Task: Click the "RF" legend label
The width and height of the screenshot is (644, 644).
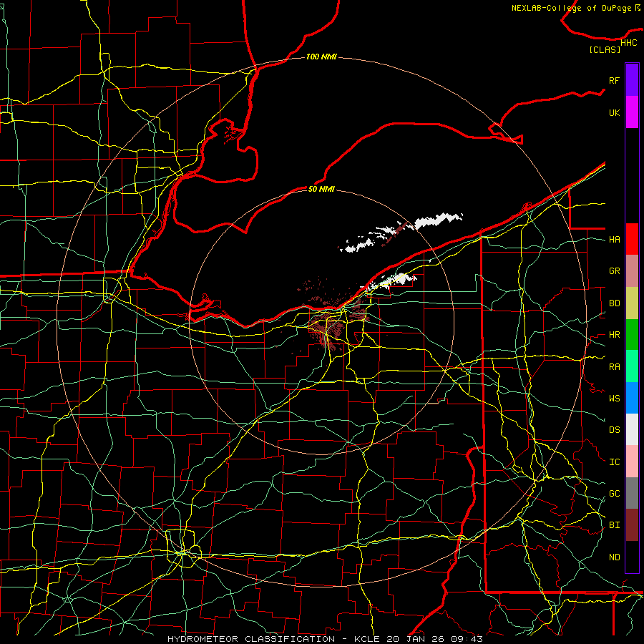Action: (x=614, y=81)
